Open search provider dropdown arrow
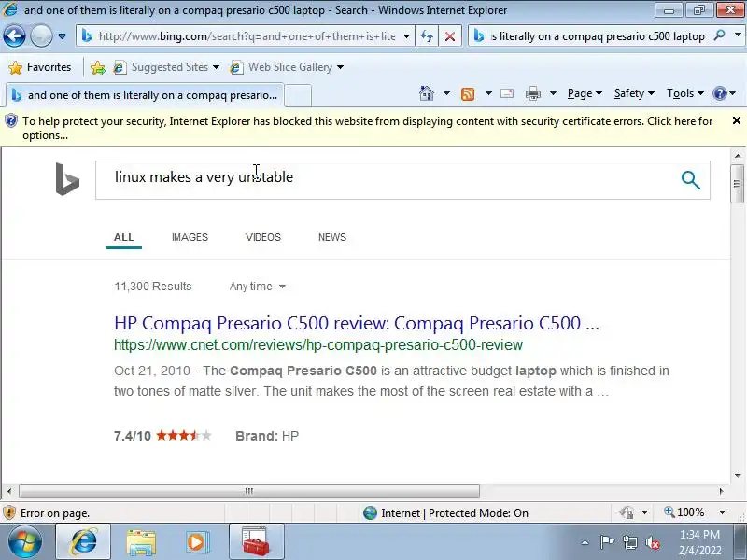This screenshot has height=560, width=747. (738, 35)
